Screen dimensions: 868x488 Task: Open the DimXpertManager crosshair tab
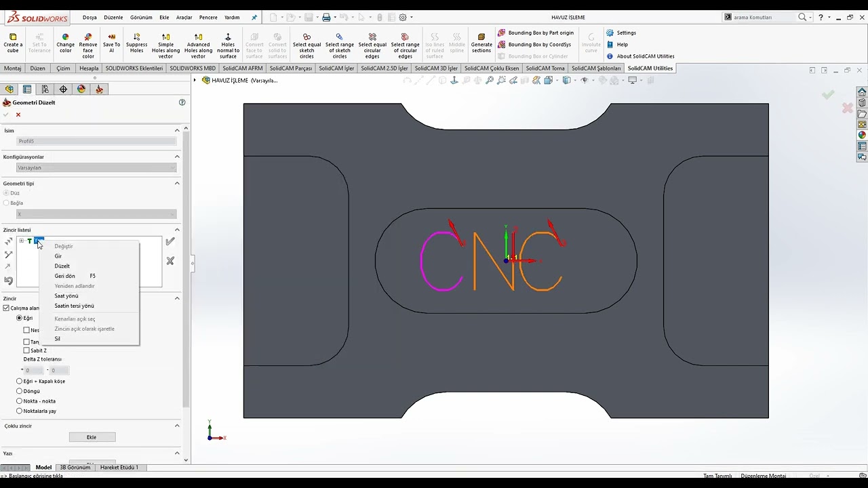63,89
